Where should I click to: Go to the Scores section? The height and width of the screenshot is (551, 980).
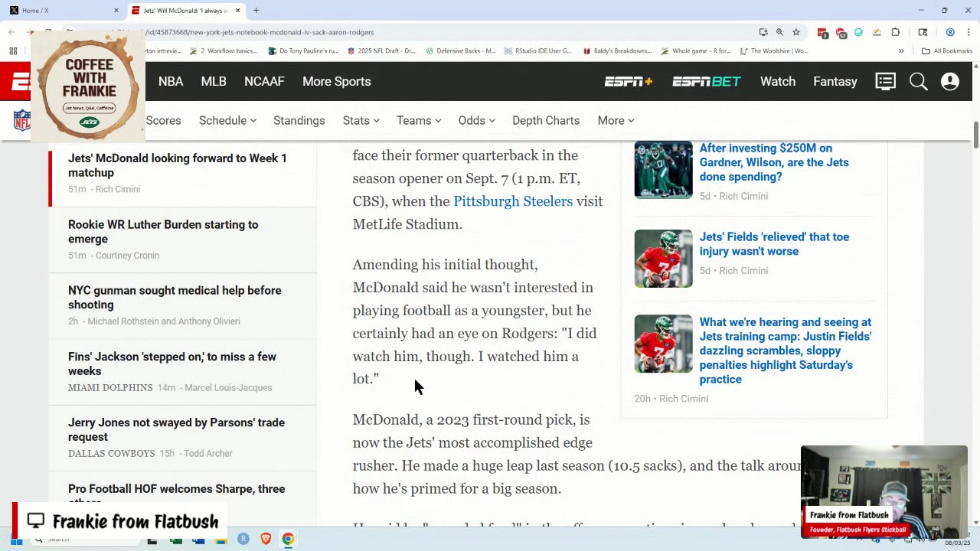163,120
